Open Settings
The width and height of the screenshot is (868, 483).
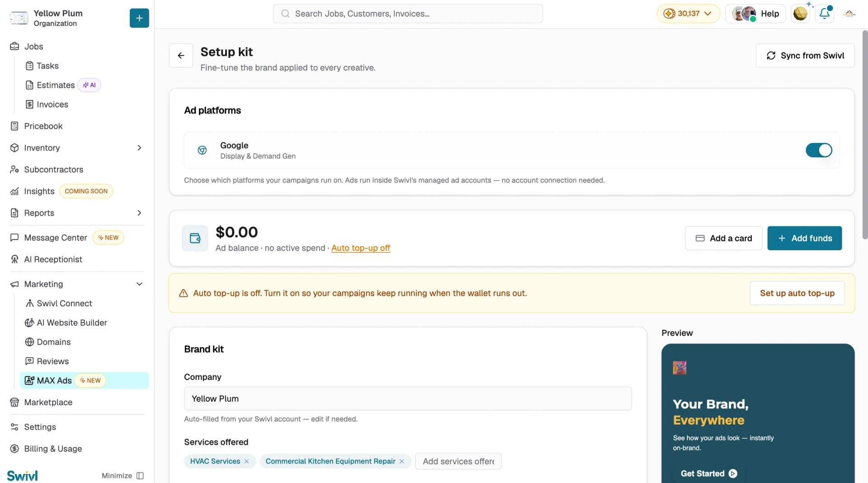pyautogui.click(x=40, y=427)
